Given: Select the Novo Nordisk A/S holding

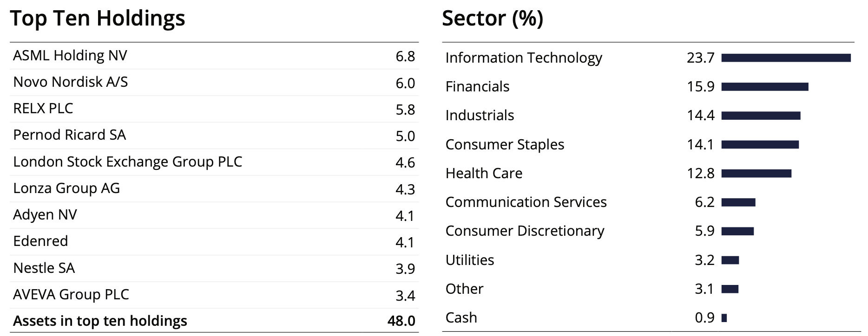Looking at the screenshot, I should coord(71,82).
